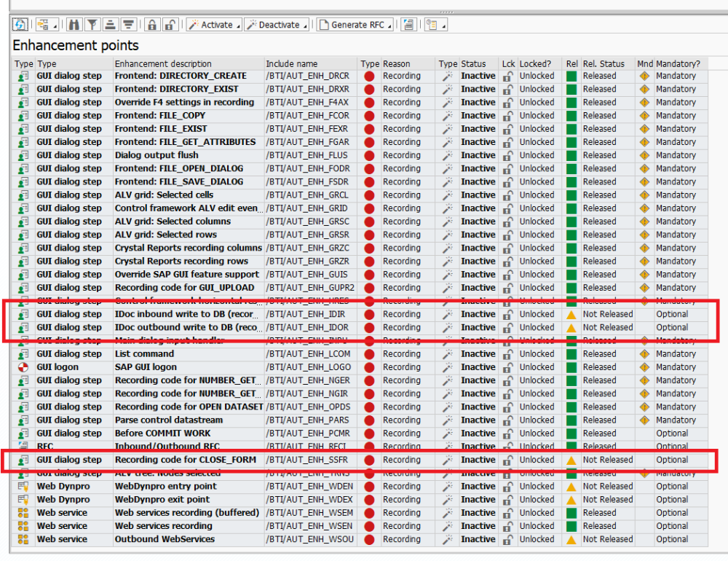The width and height of the screenshot is (728, 561).
Task: Select the print icon on the toolbar
Action: (408, 24)
